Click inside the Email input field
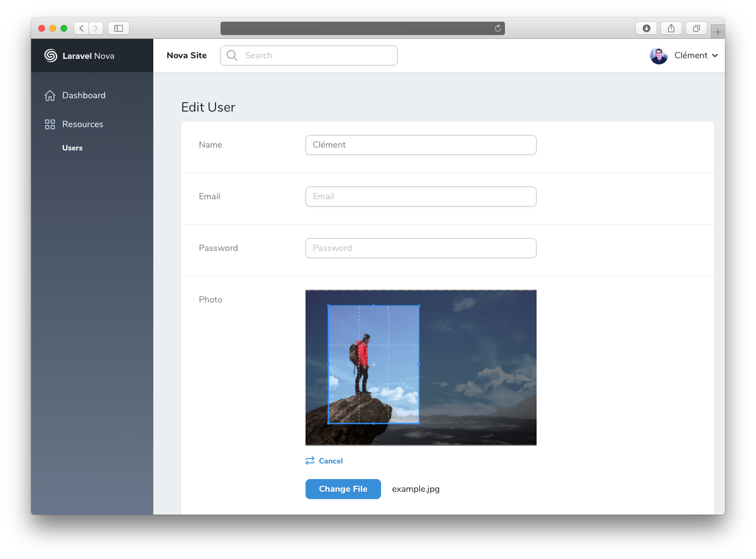756x559 pixels. click(420, 197)
